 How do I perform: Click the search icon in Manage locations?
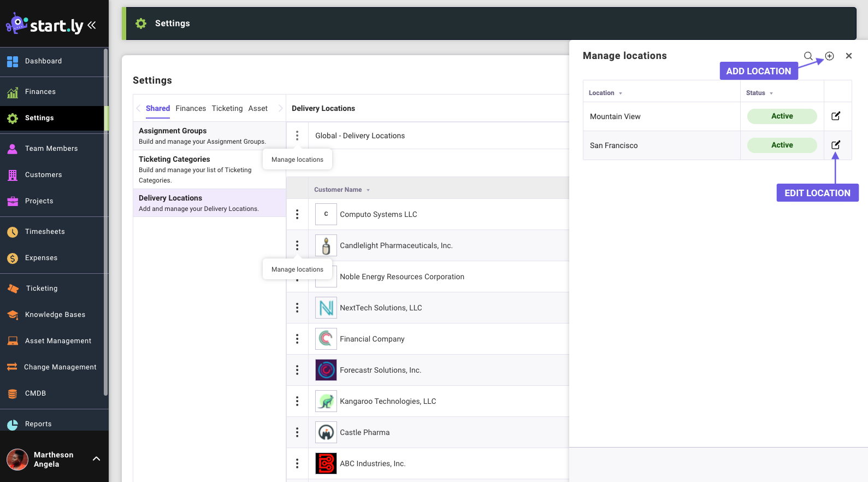808,56
